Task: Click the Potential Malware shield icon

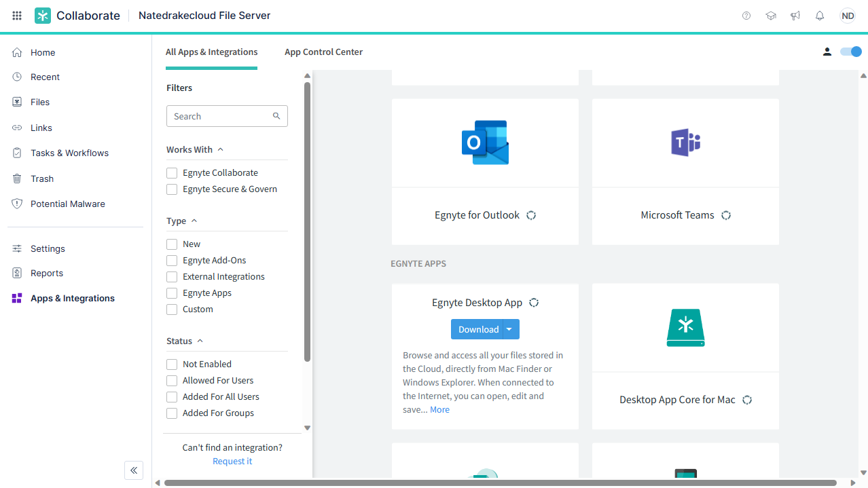Action: pos(17,204)
